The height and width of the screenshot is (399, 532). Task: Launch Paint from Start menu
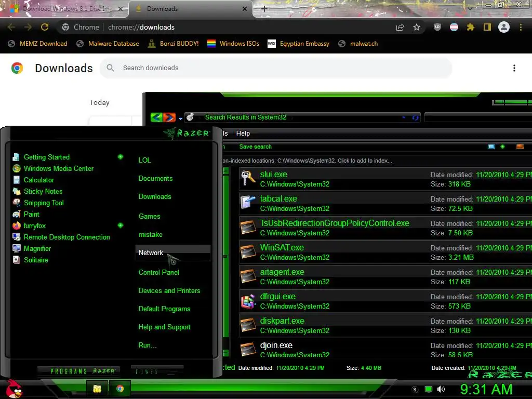(26, 215)
